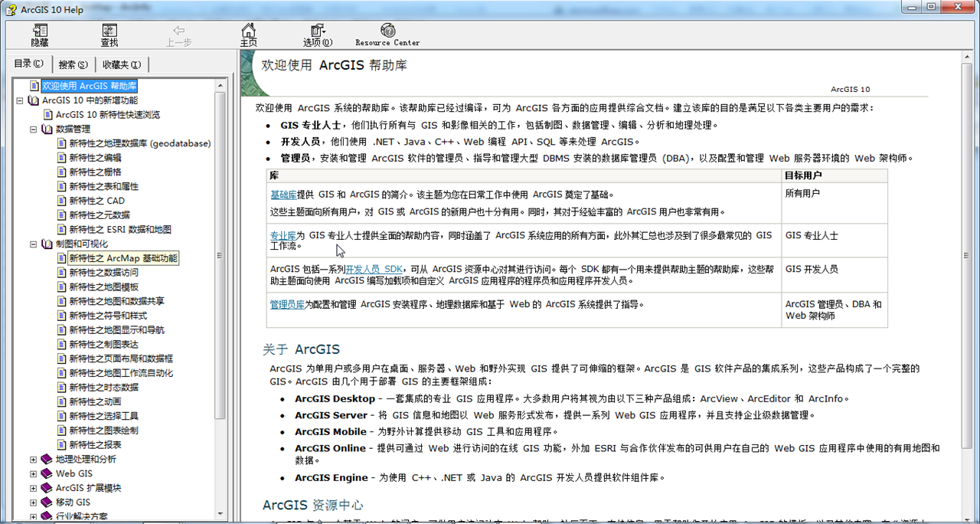Click the help content pane scrollbar up arrow
Image resolution: width=980 pixels, height=524 pixels.
pos(968,58)
